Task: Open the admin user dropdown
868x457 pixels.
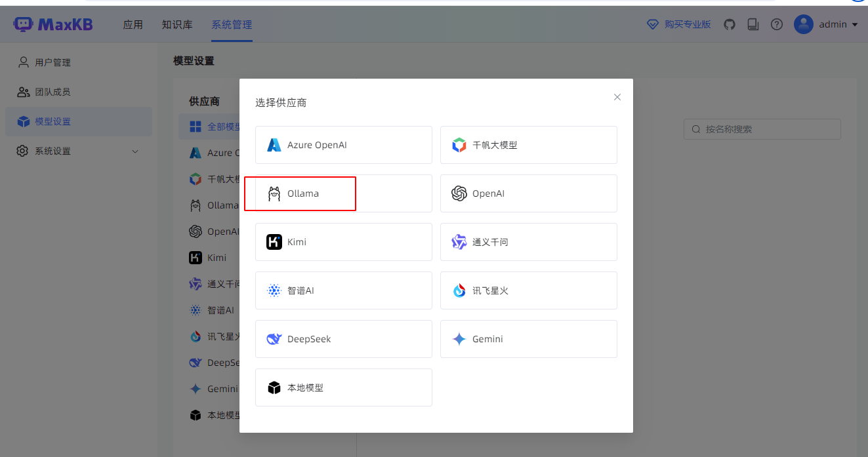Action: (x=827, y=24)
